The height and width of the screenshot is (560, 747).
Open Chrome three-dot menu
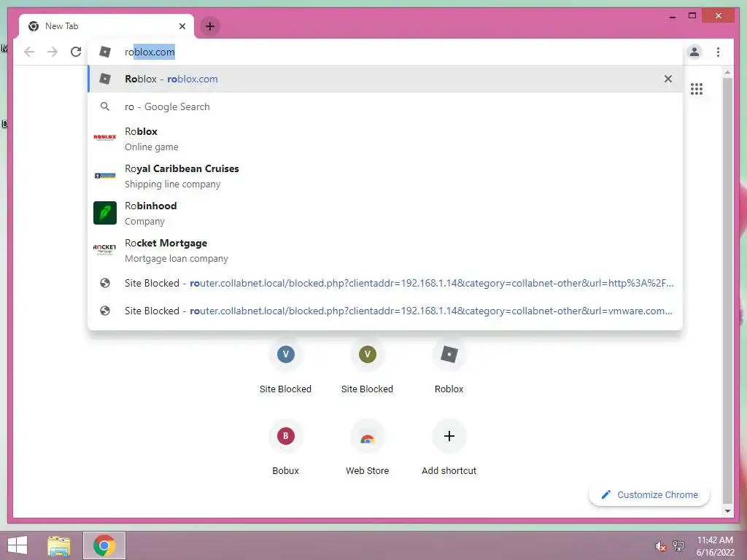click(718, 52)
